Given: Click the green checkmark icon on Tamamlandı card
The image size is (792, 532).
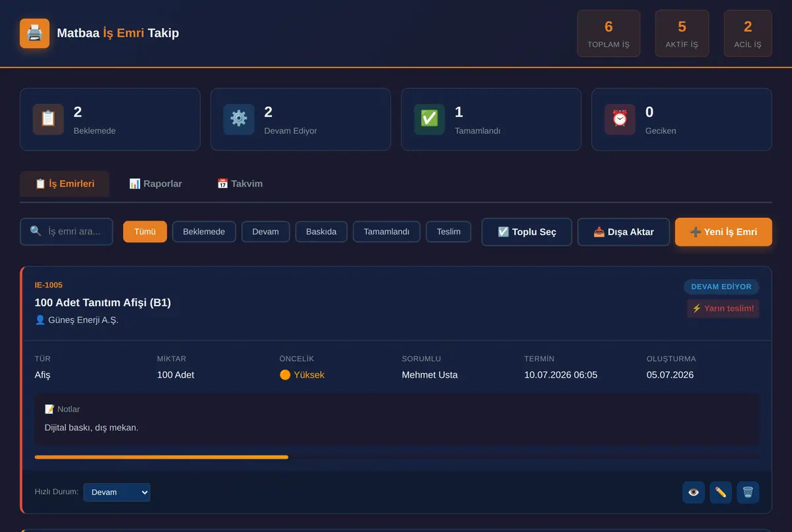Looking at the screenshot, I should tap(429, 119).
